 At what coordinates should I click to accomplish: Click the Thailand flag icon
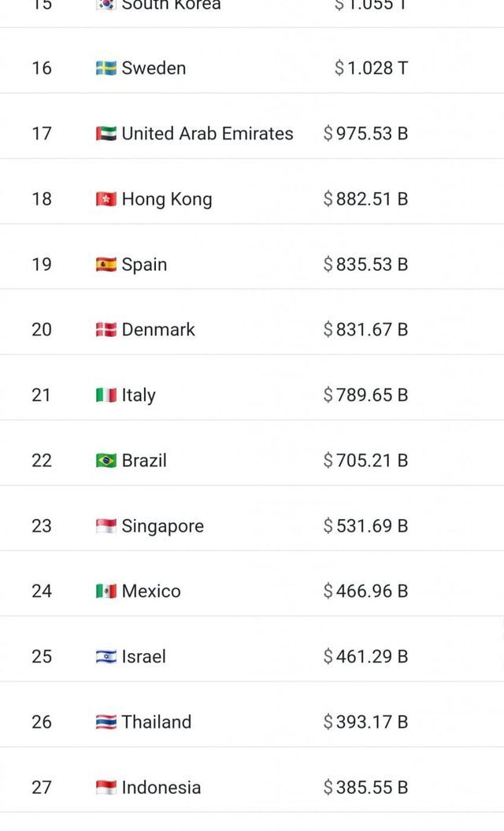(106, 722)
